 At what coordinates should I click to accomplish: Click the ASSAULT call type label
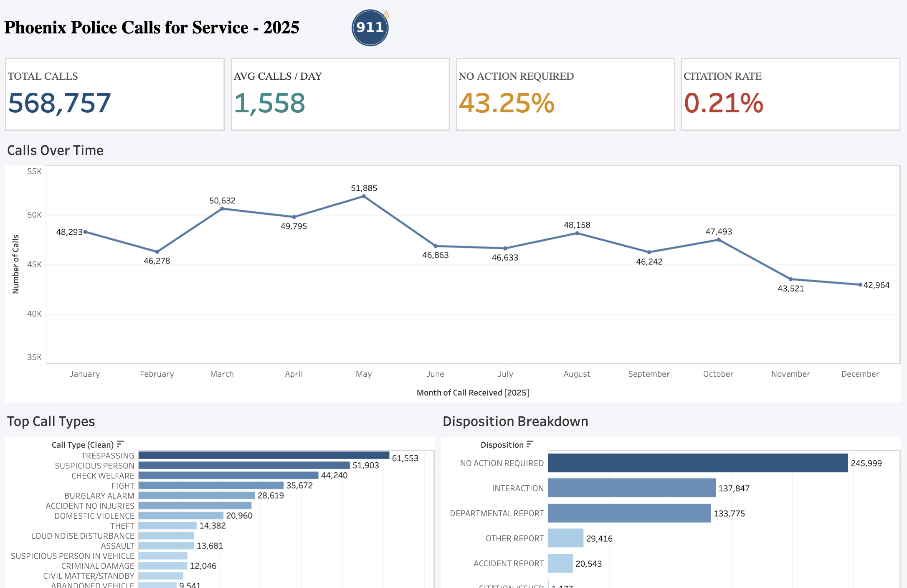click(x=118, y=546)
